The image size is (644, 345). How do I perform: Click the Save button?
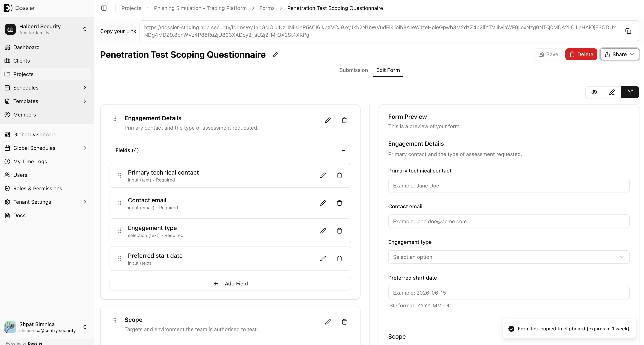click(x=548, y=54)
